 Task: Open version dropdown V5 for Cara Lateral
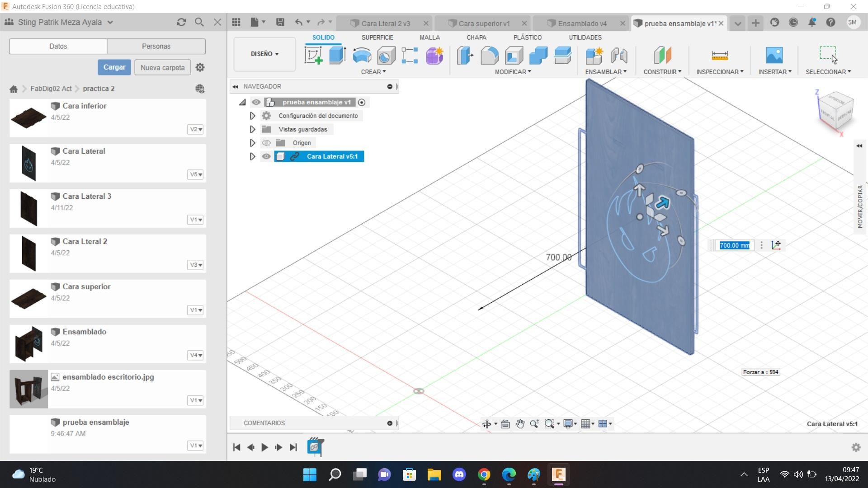point(195,174)
